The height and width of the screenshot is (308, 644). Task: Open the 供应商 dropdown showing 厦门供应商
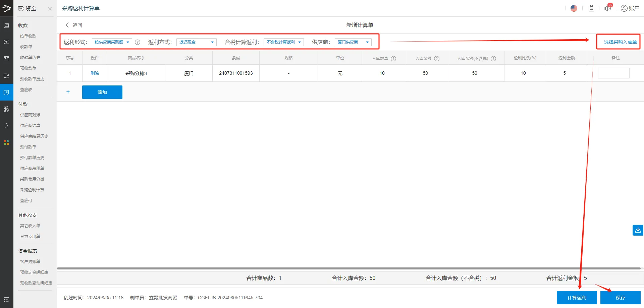pyautogui.click(x=353, y=42)
